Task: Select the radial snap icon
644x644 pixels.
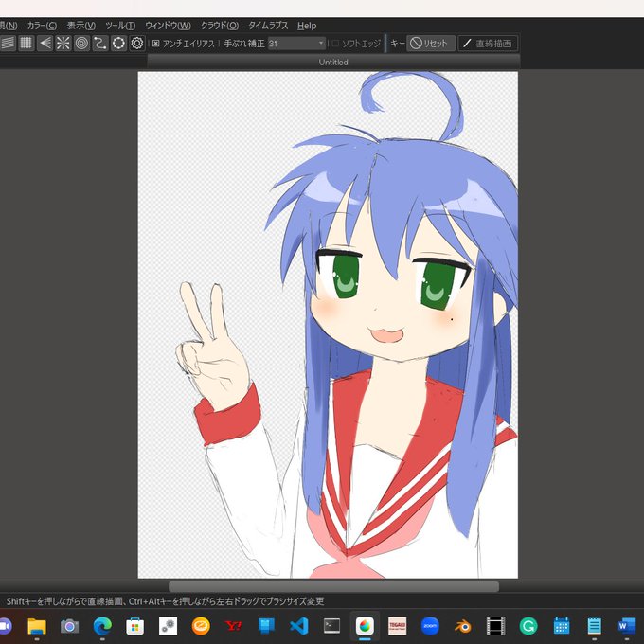Action: click(x=63, y=44)
